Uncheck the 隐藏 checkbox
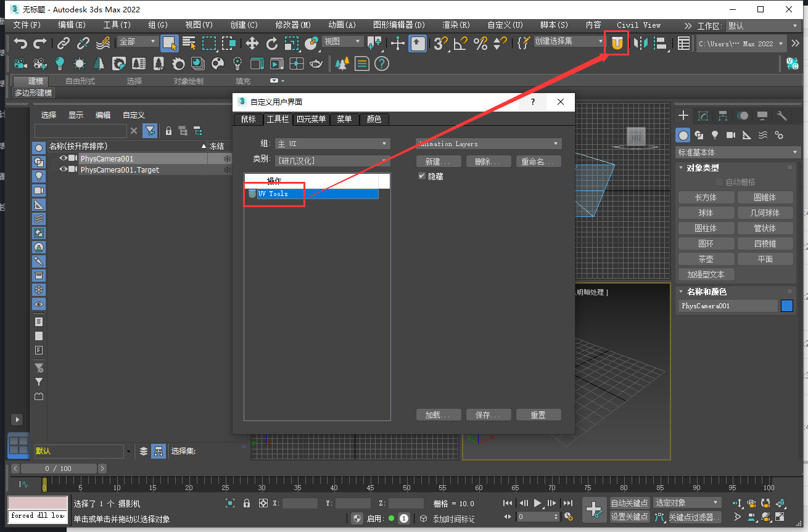Screen dimensions: 808x532 421,176
